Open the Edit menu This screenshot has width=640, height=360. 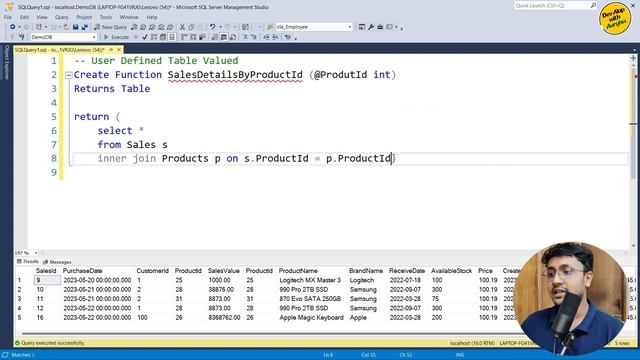[24, 17]
